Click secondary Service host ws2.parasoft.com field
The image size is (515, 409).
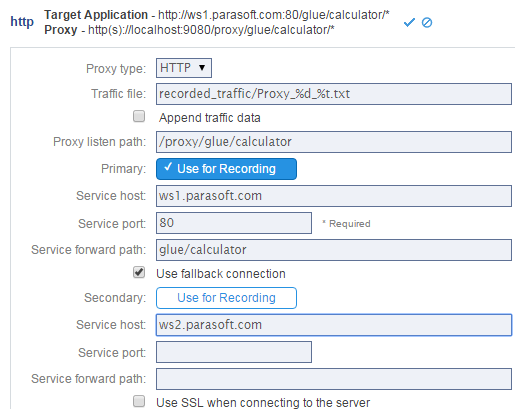(334, 325)
